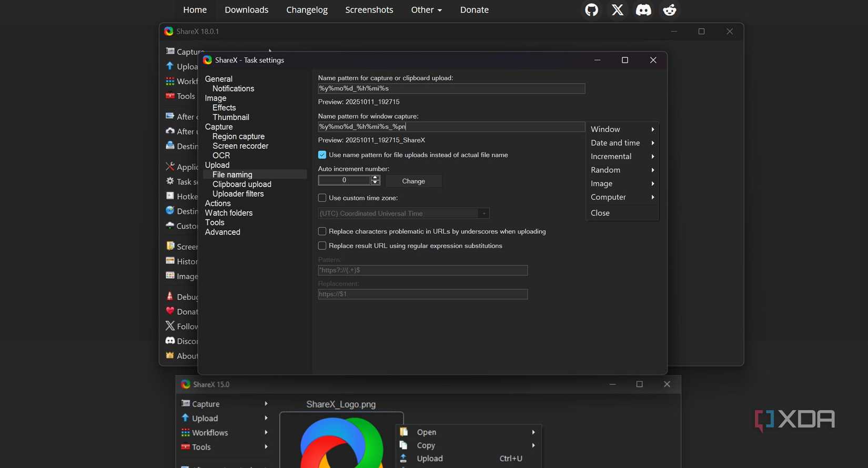Select Region capture in the settings tree
The height and width of the screenshot is (468, 868).
[238, 136]
